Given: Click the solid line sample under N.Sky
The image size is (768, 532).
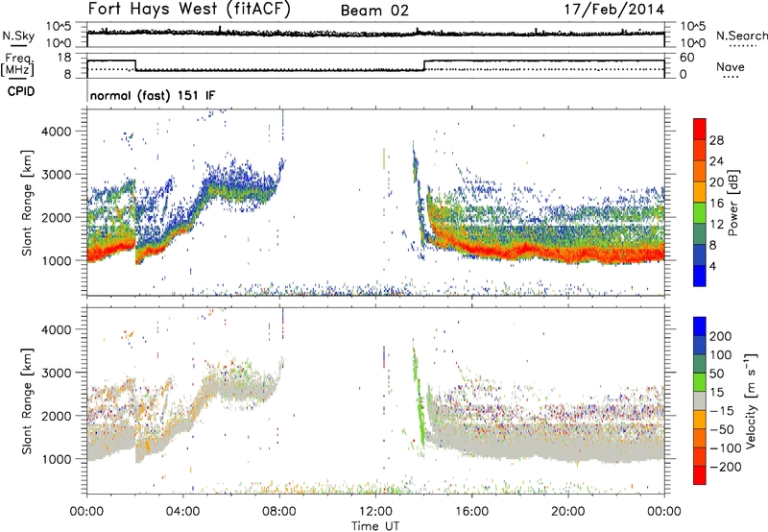Looking at the screenshot, I should (18, 45).
